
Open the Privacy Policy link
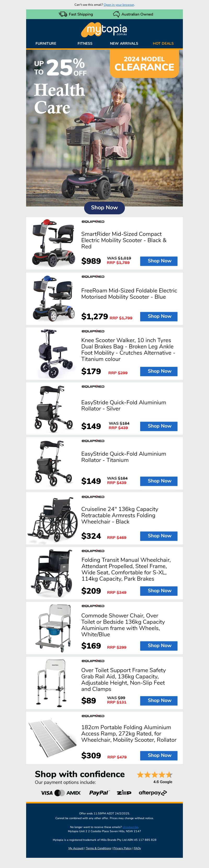tap(123, 848)
